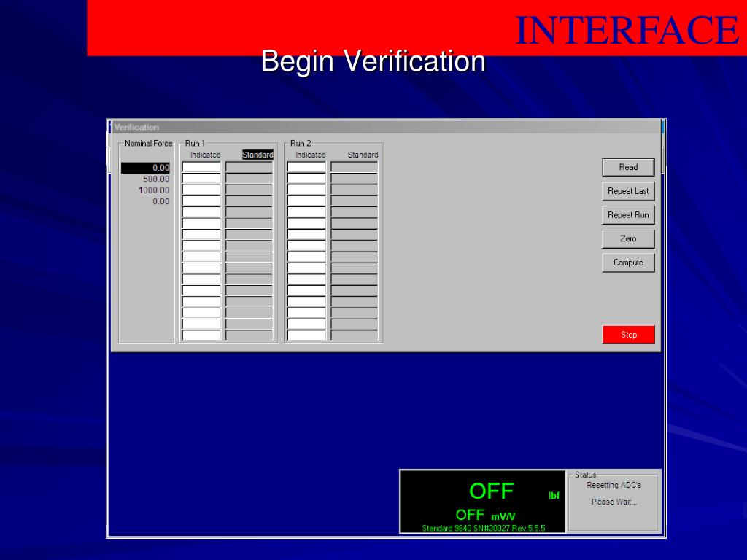Click the Repeat Last button
Viewport: 747px width, 560px height.
click(x=628, y=191)
